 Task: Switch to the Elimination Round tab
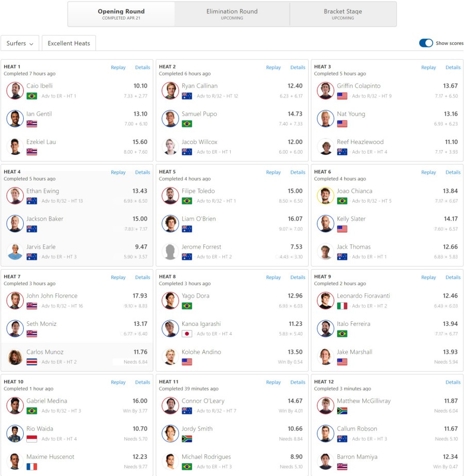[x=232, y=14]
